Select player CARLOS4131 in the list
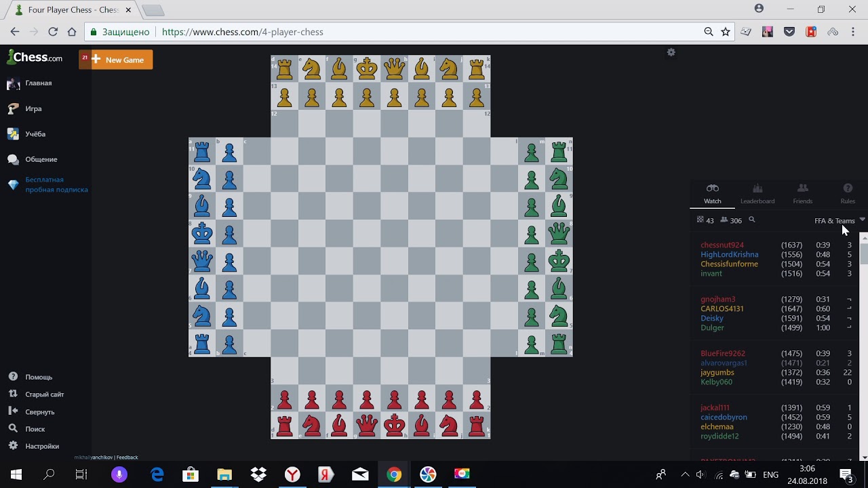The image size is (868, 488). point(722,309)
